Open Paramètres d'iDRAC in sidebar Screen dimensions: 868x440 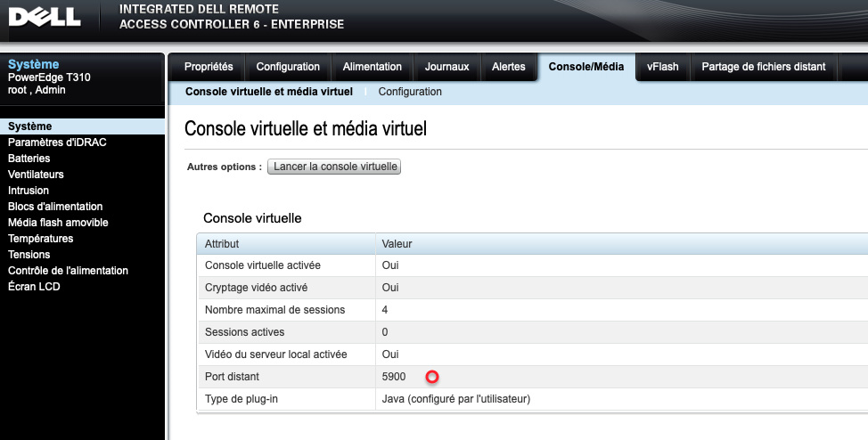pyautogui.click(x=57, y=143)
